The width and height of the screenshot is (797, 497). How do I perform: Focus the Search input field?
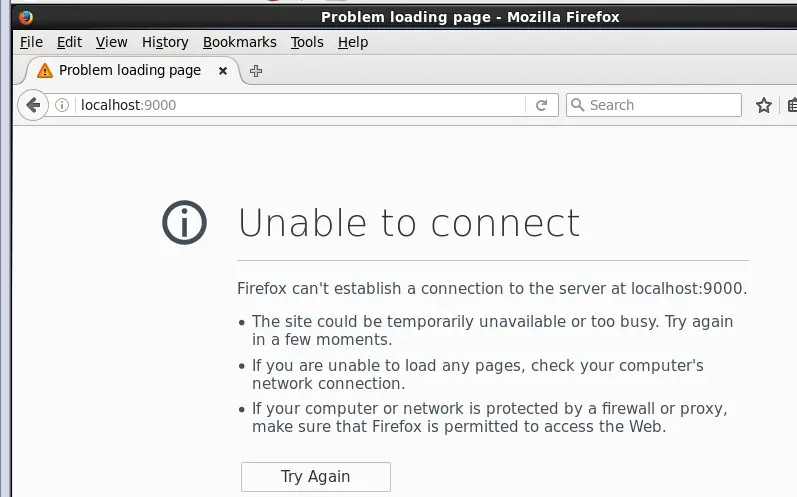[660, 105]
